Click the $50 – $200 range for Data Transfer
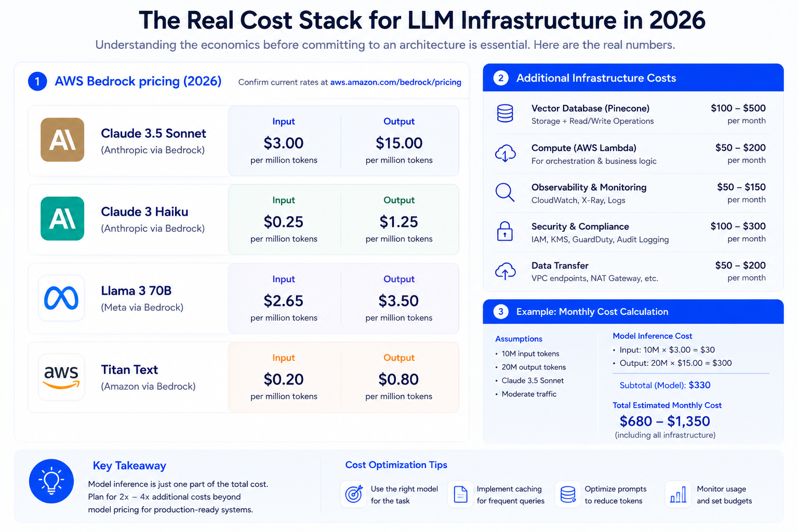798x532 pixels. pyautogui.click(x=740, y=265)
